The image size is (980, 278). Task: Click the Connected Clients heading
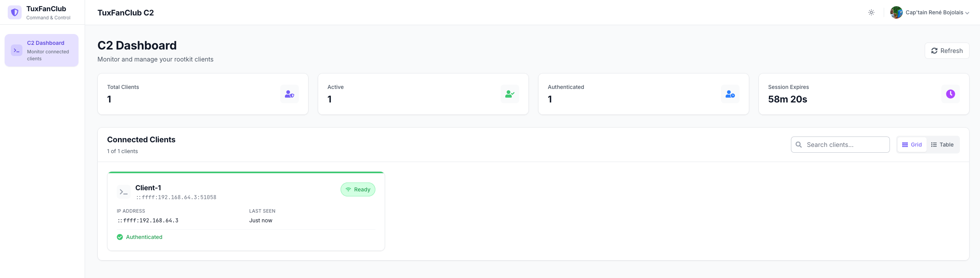(x=141, y=140)
